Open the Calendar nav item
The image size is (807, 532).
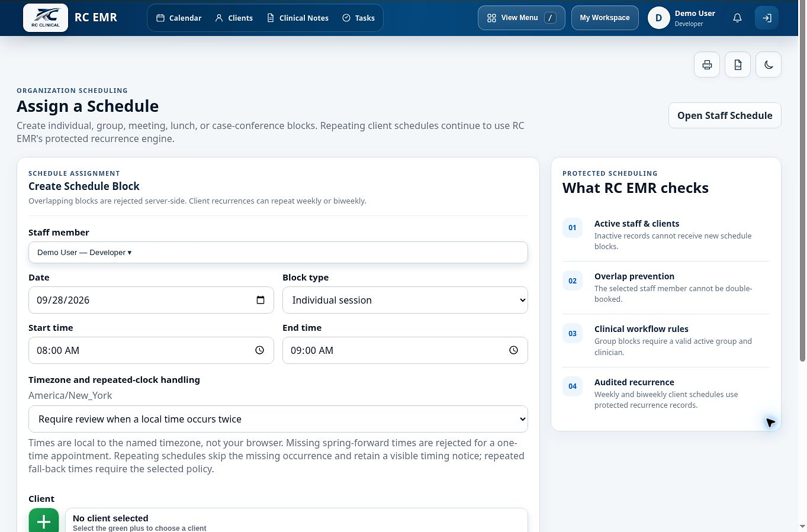[x=179, y=18]
